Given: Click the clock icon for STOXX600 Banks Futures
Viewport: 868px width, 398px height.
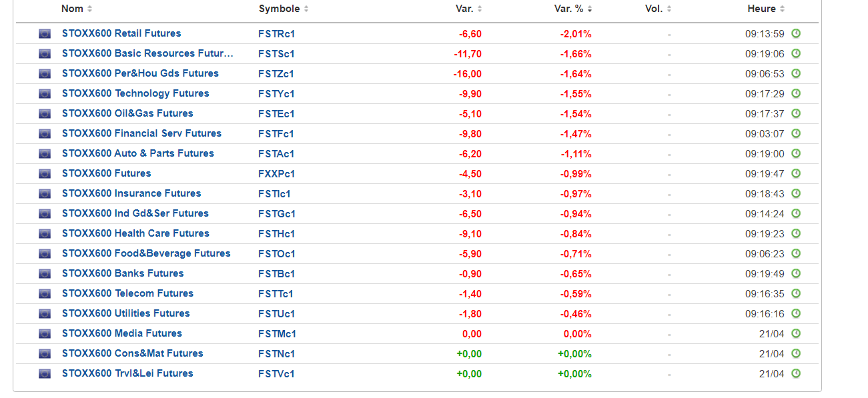Looking at the screenshot, I should pos(795,273).
